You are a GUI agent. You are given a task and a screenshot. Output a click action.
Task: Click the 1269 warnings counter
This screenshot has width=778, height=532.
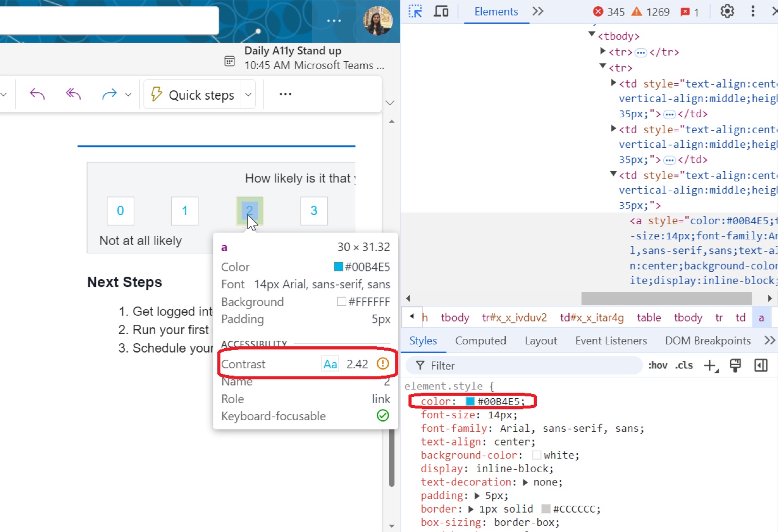(651, 12)
